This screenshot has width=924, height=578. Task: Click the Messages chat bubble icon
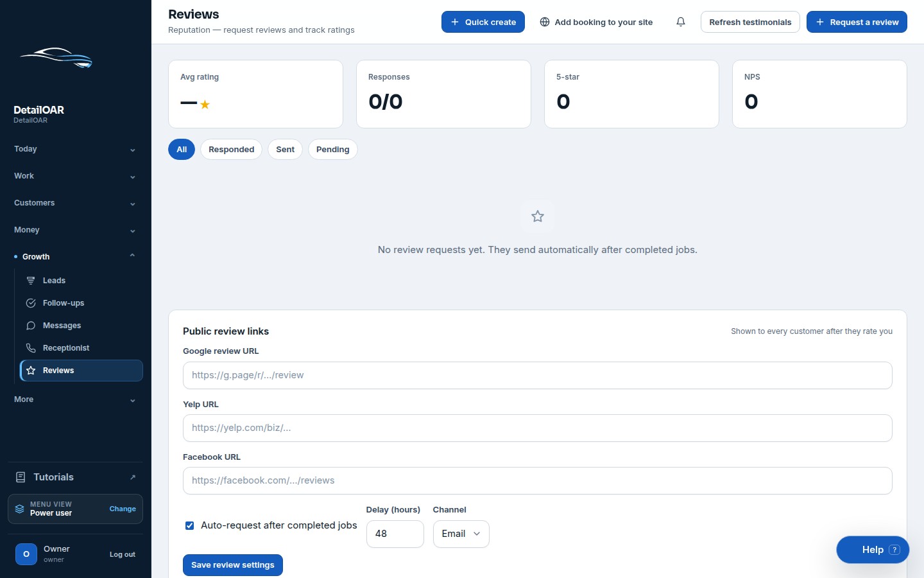31,326
